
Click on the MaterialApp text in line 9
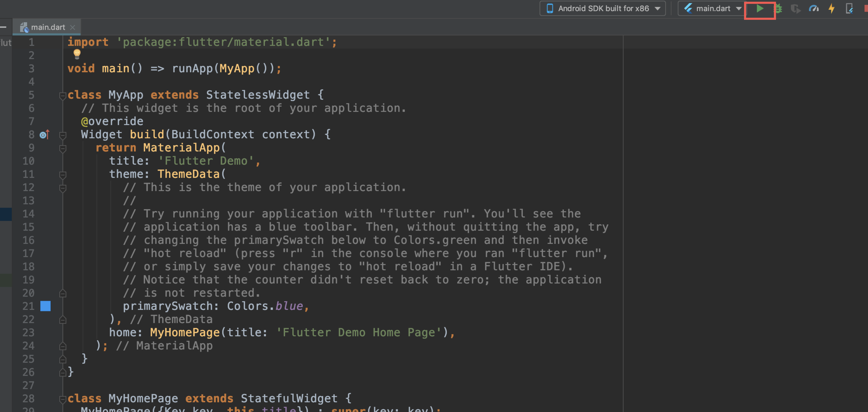point(181,148)
